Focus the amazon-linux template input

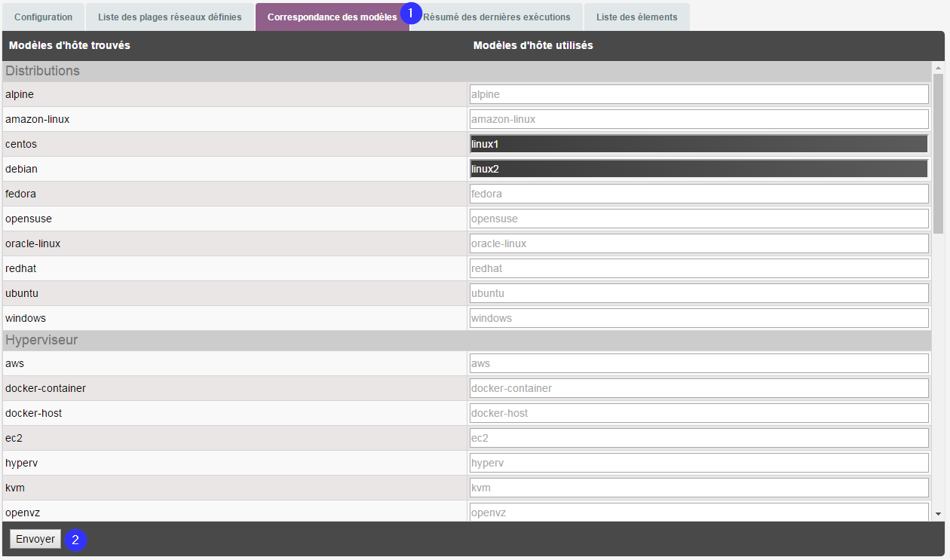coord(698,119)
